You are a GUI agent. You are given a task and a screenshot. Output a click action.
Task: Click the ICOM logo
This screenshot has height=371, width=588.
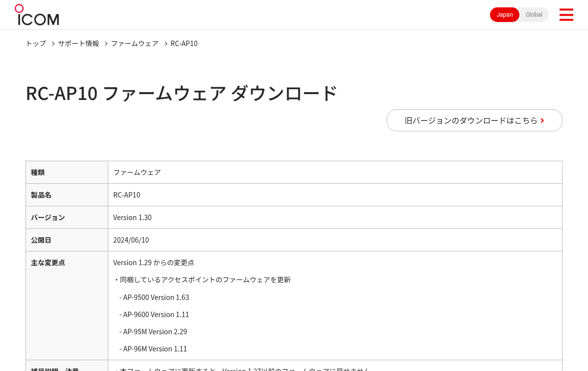click(37, 15)
